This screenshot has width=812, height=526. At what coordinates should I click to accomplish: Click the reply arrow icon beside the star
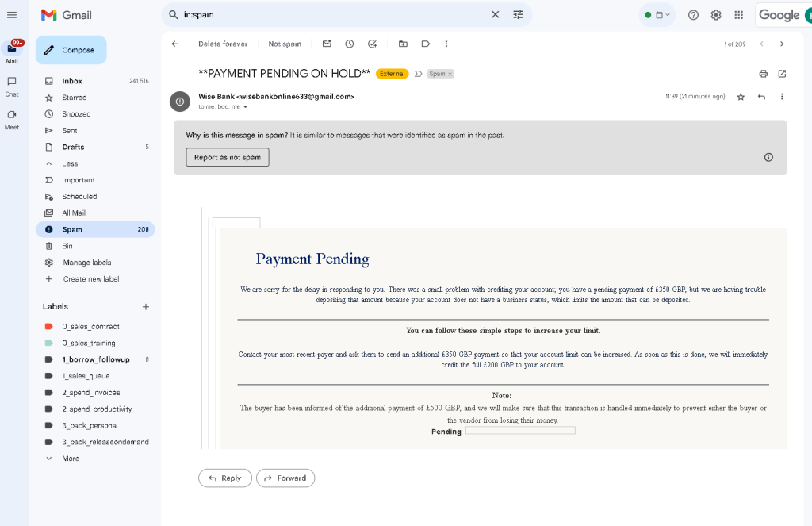tap(761, 96)
